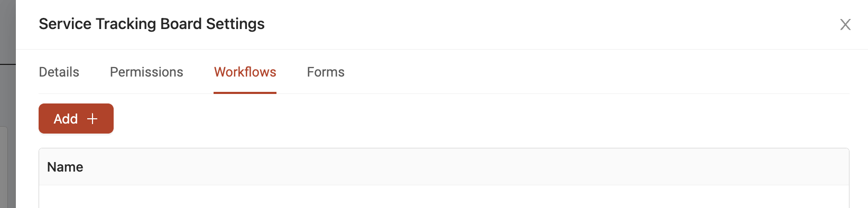Select the Workflows tab
The width and height of the screenshot is (868, 208).
click(x=245, y=72)
